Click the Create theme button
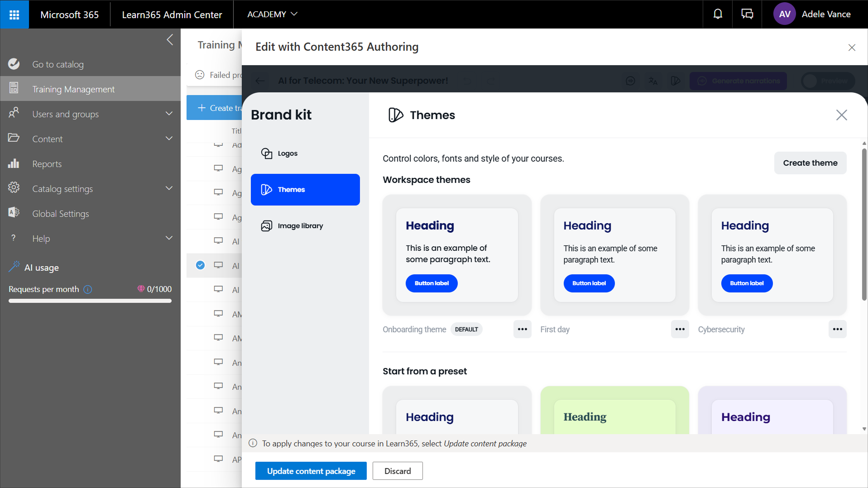Image resolution: width=868 pixels, height=488 pixels. [x=810, y=163]
